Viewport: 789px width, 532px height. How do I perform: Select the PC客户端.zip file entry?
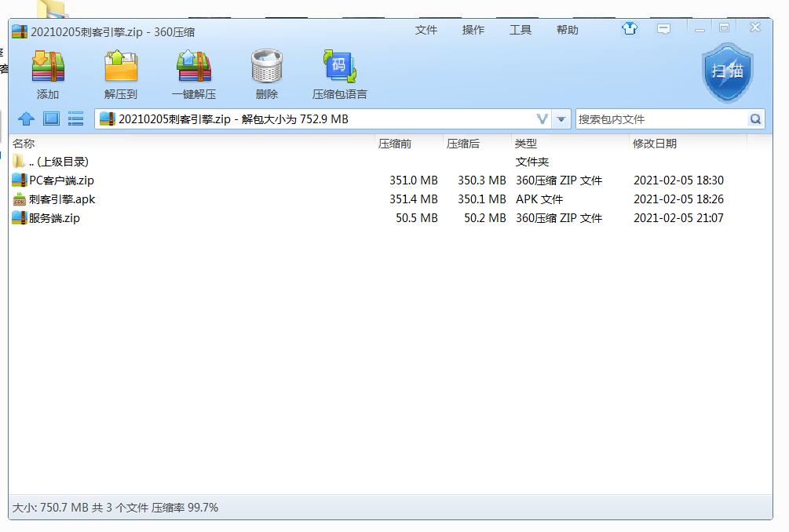point(61,180)
